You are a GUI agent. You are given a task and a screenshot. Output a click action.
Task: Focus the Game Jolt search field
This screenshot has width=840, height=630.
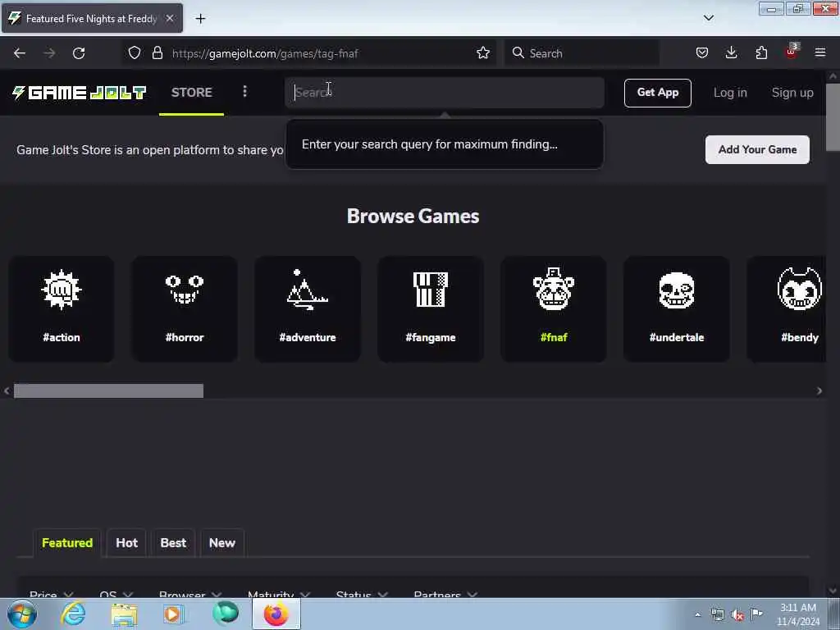tap(445, 92)
